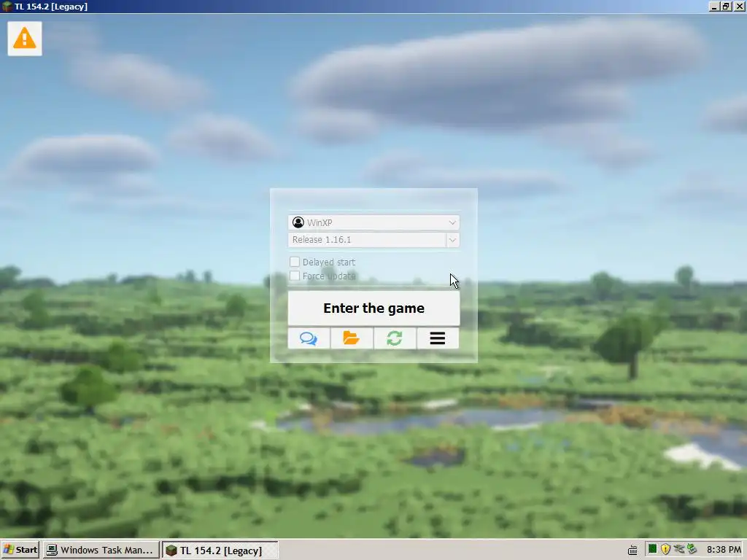Click the orange warning triangle icon
Screen dimensions: 747x560
coord(24,39)
